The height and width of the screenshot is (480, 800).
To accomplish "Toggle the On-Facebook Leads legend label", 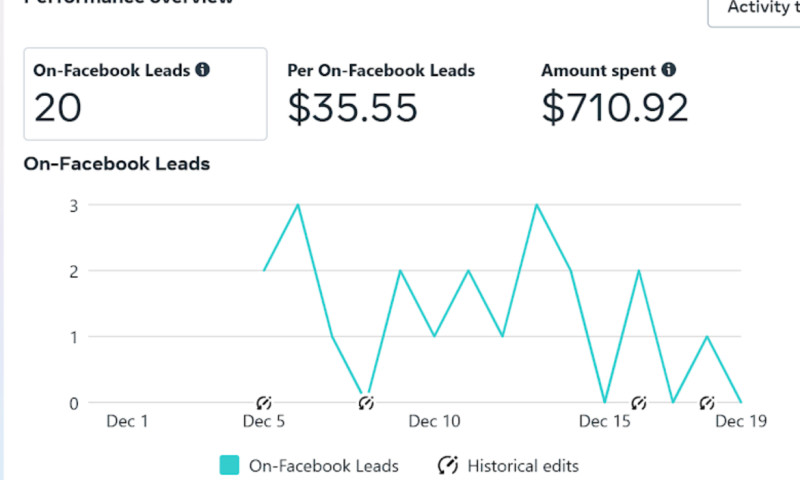I will click(x=323, y=465).
